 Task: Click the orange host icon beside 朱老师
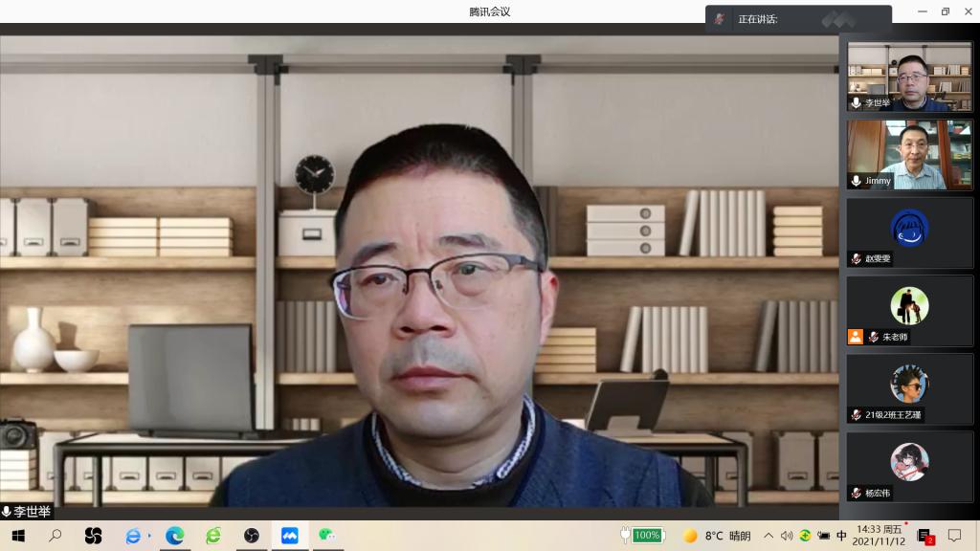coord(855,337)
